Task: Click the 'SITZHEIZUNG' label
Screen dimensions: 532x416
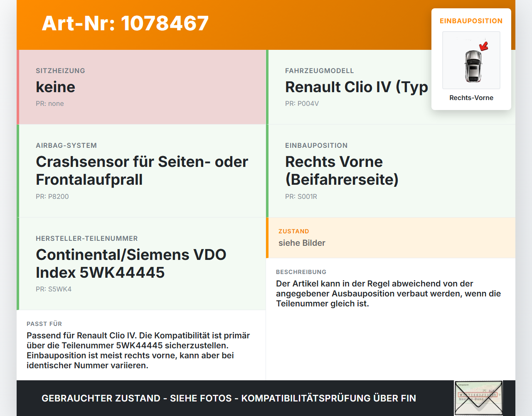Action: tap(60, 71)
